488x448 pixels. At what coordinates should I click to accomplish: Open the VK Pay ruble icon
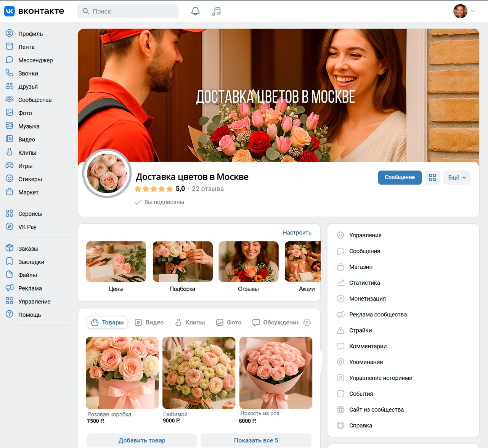[10, 226]
